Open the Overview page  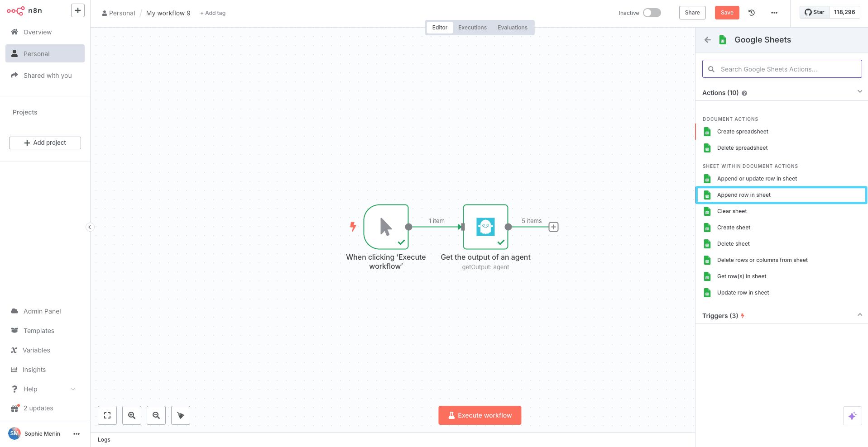click(x=45, y=32)
